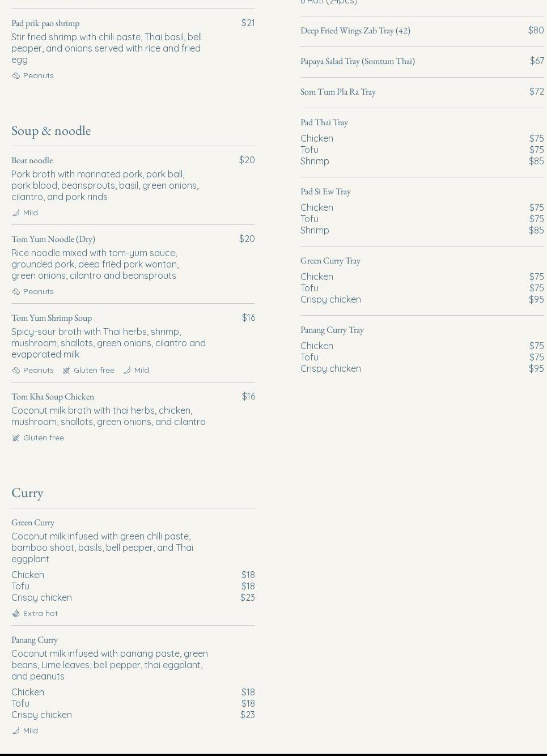Click the gluten free icon under Tom Yum Shrimp Soup
Screen dimensions: 547x756
[x=66, y=370]
